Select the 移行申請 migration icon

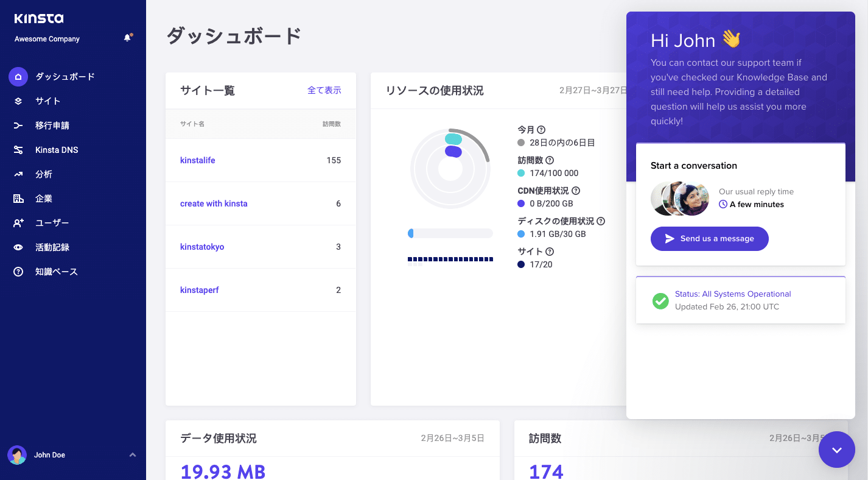(18, 125)
